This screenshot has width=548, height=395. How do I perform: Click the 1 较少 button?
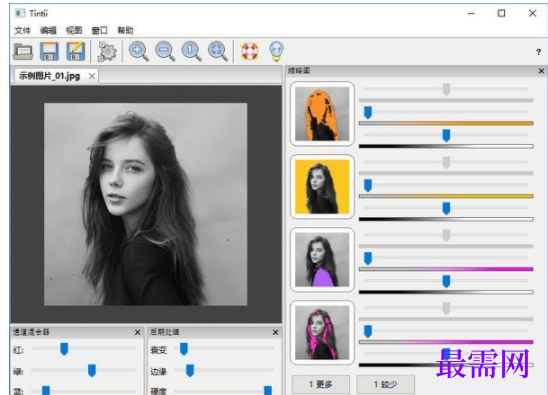tap(385, 385)
